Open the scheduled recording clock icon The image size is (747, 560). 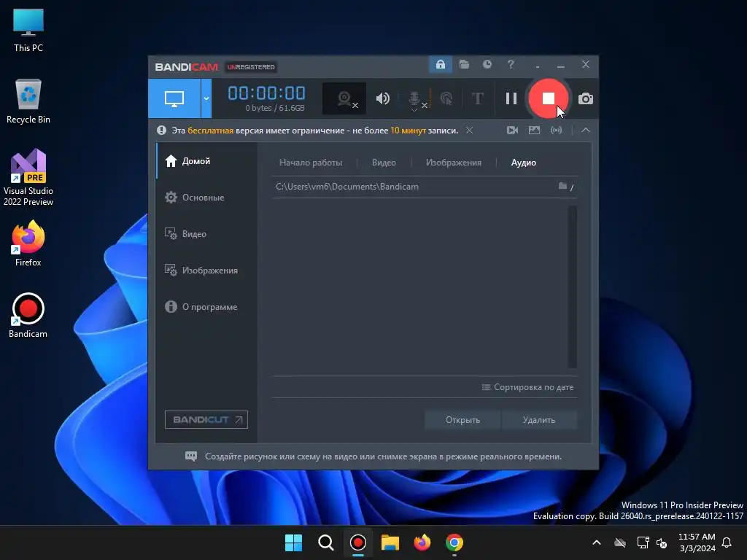tap(487, 64)
